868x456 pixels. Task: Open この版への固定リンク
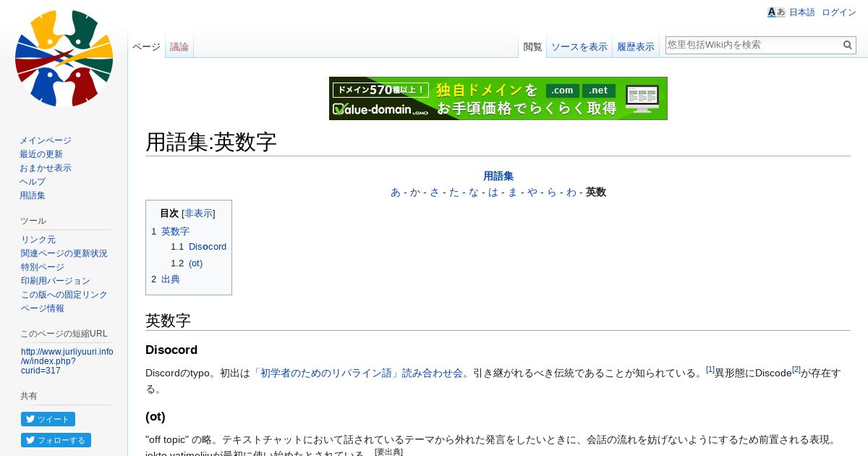(64, 295)
